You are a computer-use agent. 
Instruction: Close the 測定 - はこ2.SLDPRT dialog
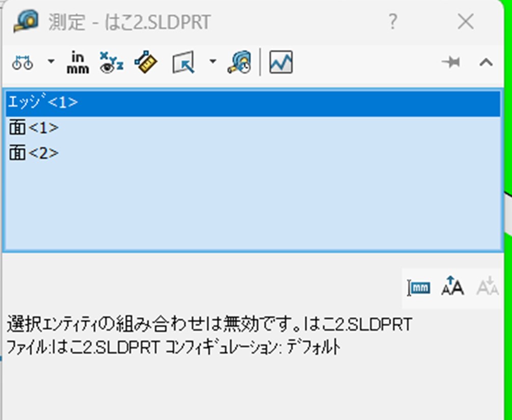coord(466,22)
